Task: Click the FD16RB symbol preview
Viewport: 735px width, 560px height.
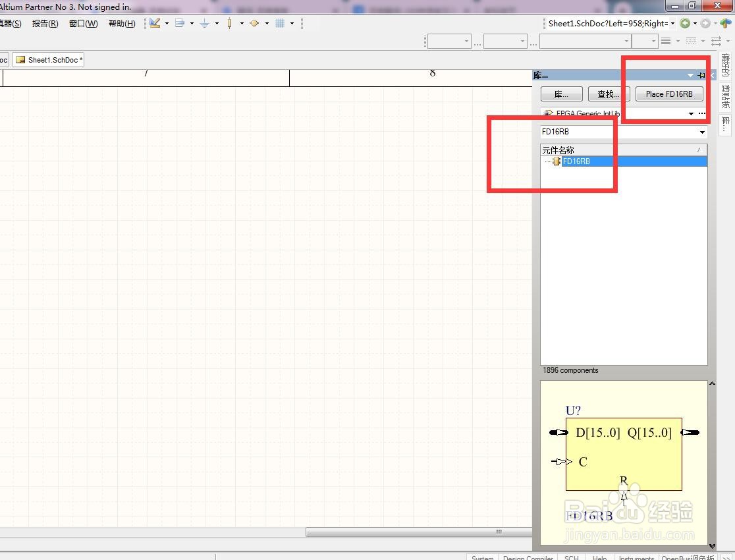Action: (624, 462)
